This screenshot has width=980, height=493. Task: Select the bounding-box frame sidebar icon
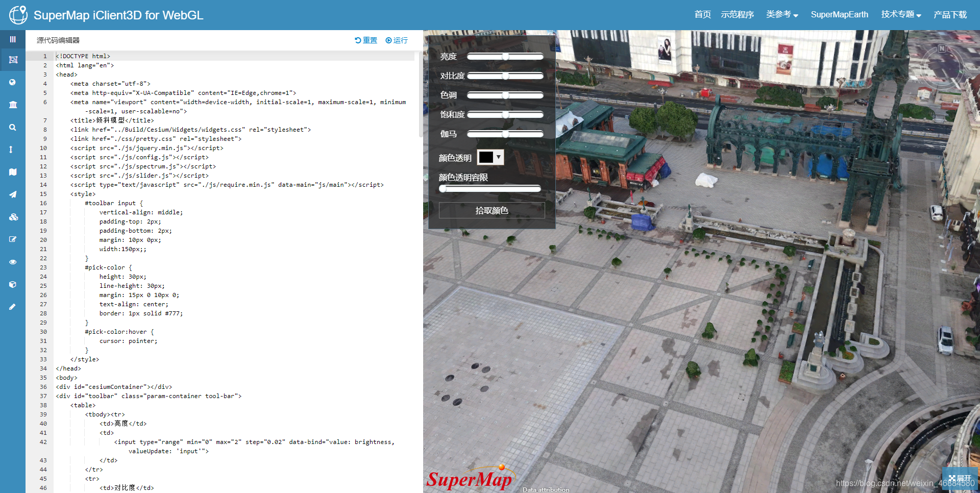13,60
